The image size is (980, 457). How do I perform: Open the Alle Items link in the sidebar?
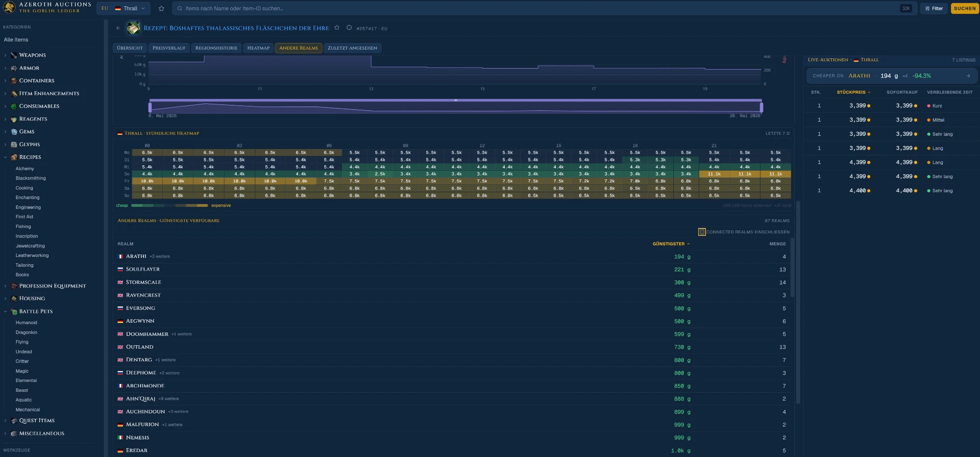(x=16, y=40)
